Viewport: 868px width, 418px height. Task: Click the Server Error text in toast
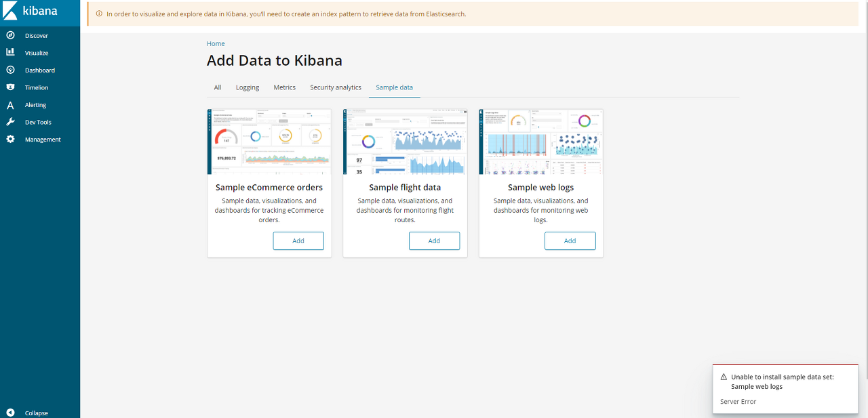(738, 402)
